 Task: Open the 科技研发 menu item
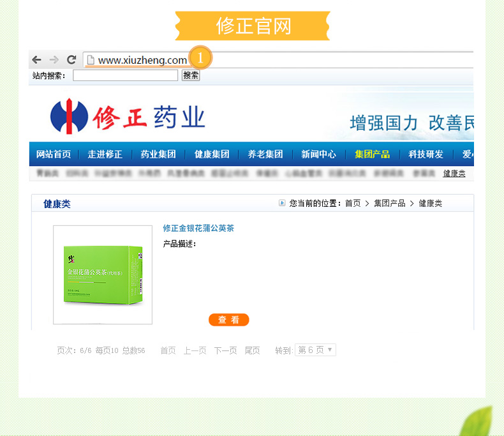(426, 154)
